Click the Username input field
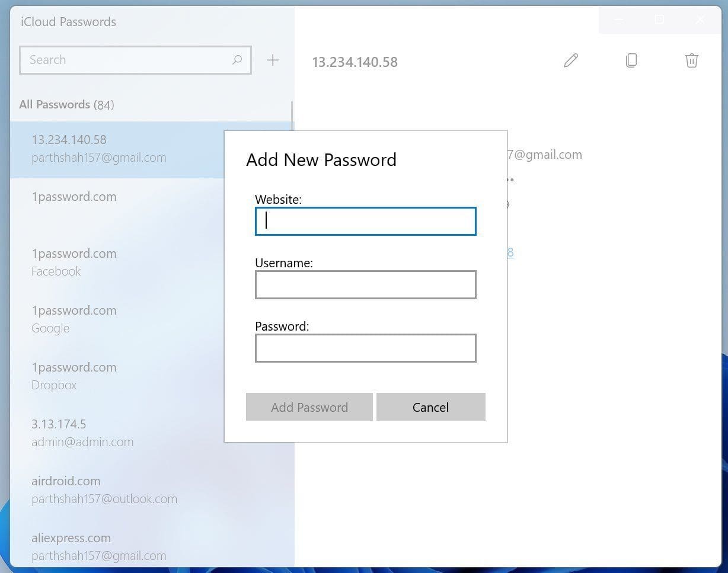Viewport: 728px width, 573px height. 365,284
